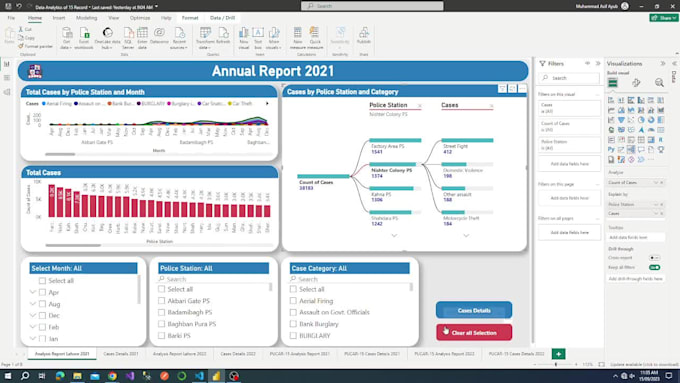Open Cases Details 2021 page tab
The height and width of the screenshot is (383, 680).
click(121, 354)
